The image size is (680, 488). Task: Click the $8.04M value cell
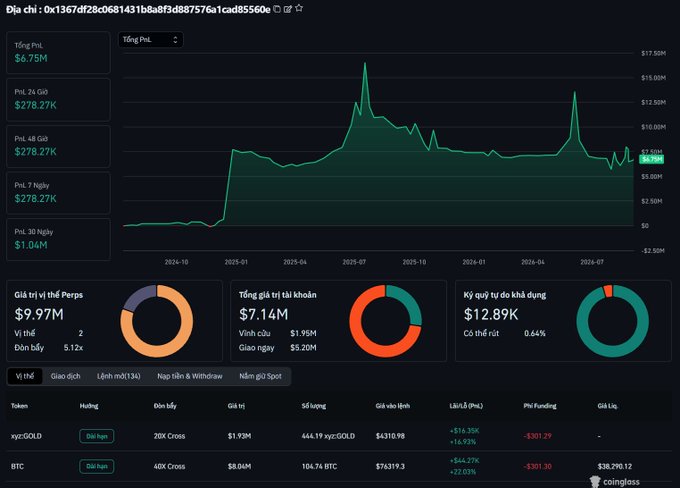(x=239, y=466)
